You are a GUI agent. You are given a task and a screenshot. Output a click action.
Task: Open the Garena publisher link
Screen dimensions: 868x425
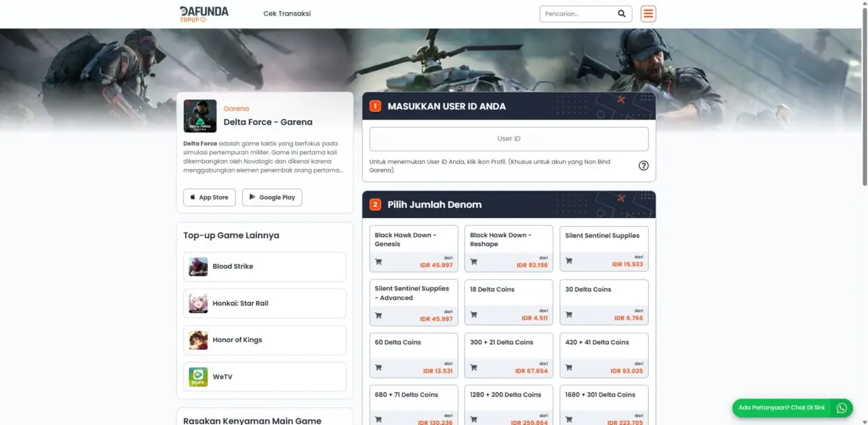point(236,109)
